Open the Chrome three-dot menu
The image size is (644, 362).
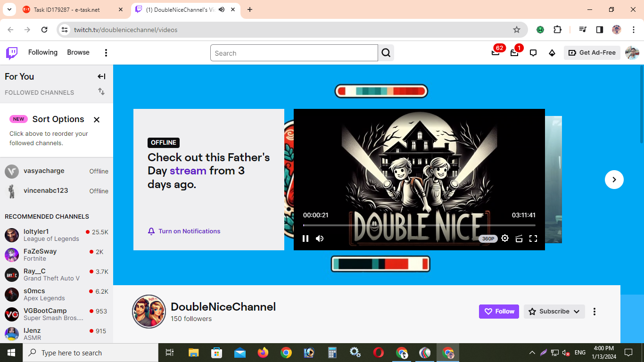(x=633, y=30)
